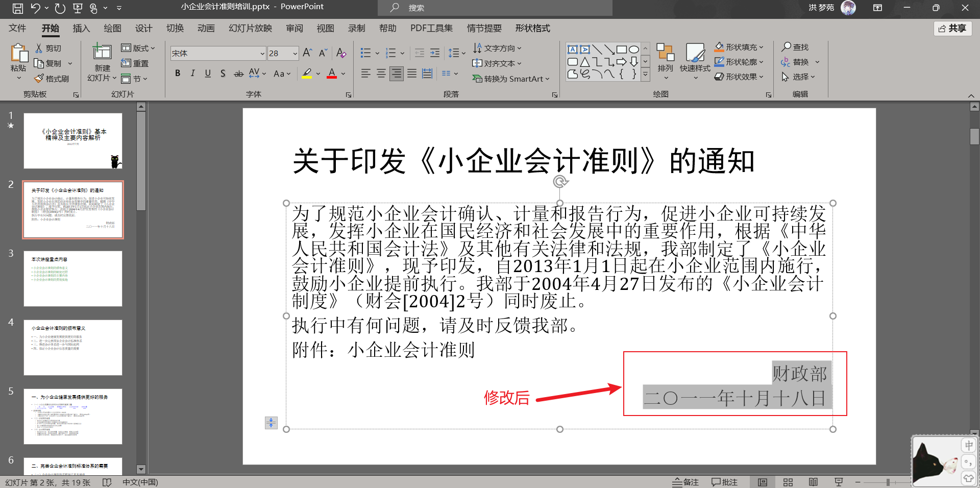Click the autofit options icon beside text box

(271, 423)
